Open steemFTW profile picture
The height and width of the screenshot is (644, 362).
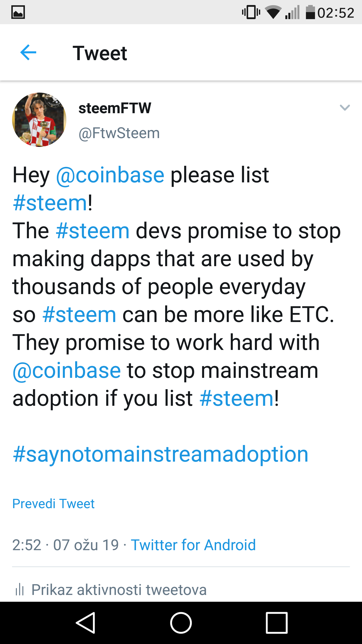coord(39,120)
